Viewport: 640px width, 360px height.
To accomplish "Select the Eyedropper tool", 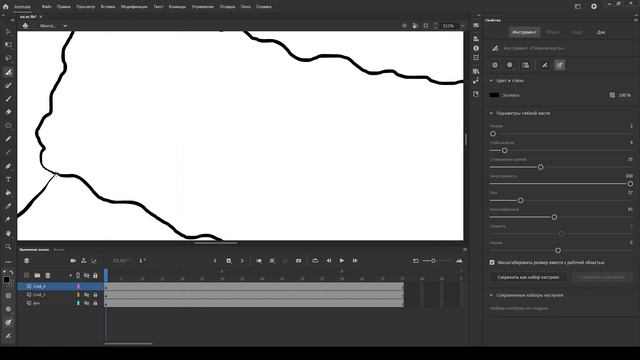I will (x=8, y=206).
